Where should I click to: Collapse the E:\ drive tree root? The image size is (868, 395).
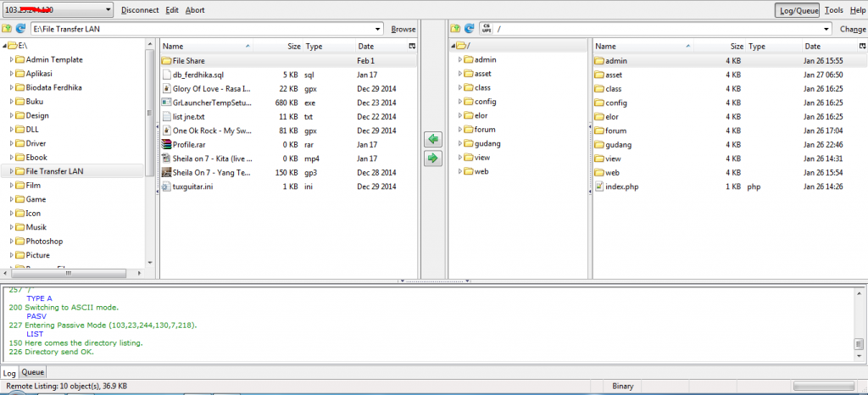(x=4, y=46)
